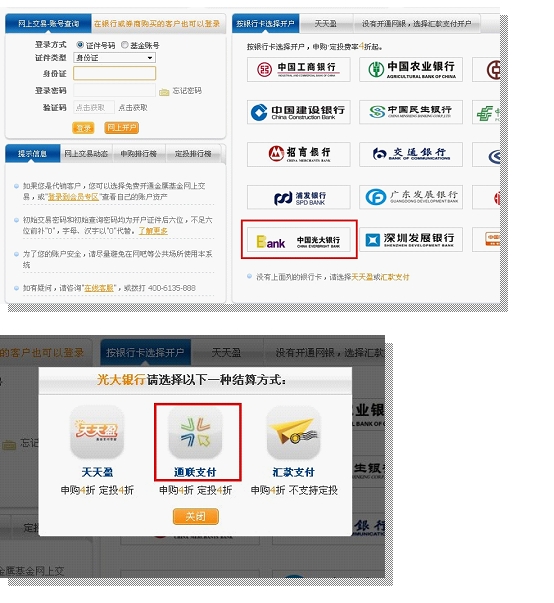The width and height of the screenshot is (554, 603).
Task: Pick the 交通银行 bank logo
Action: click(411, 154)
